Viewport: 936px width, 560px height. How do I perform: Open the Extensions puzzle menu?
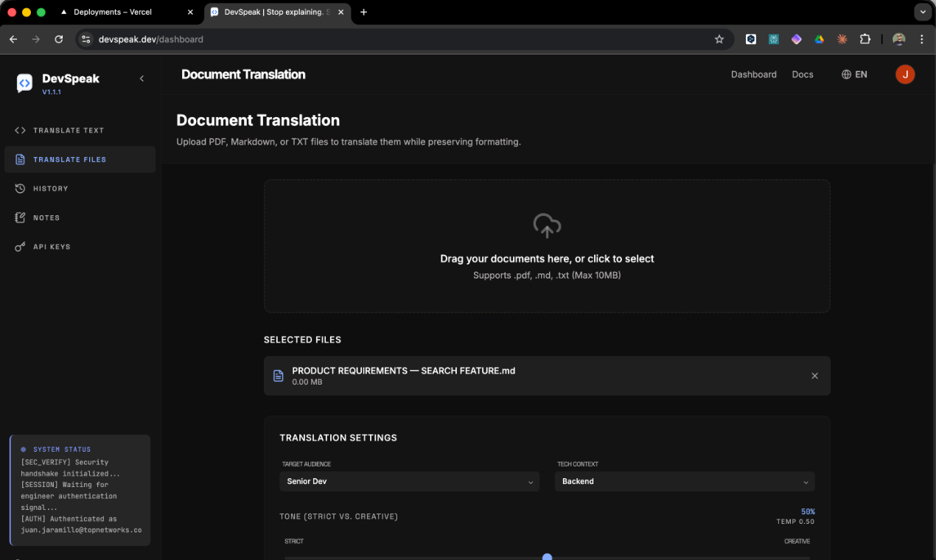865,39
